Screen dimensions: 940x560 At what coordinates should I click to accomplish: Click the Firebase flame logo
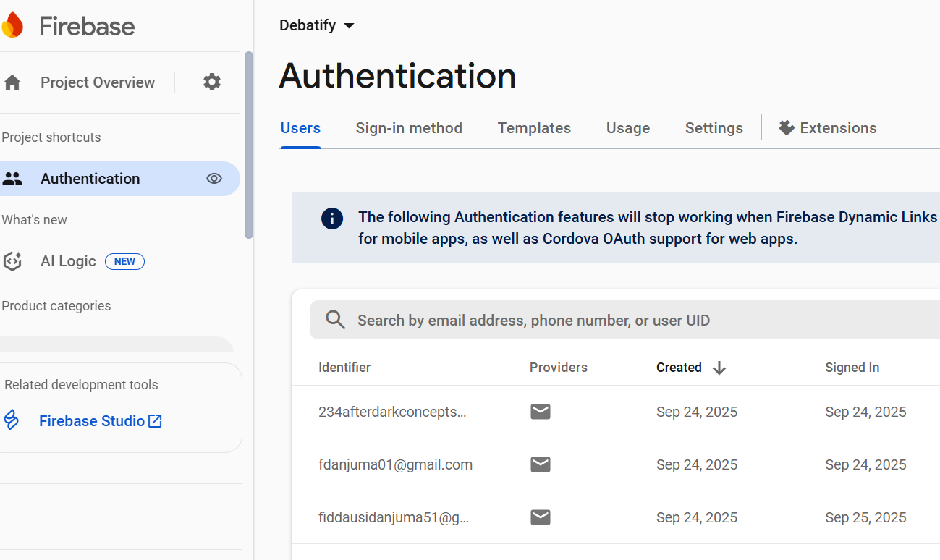[12, 26]
